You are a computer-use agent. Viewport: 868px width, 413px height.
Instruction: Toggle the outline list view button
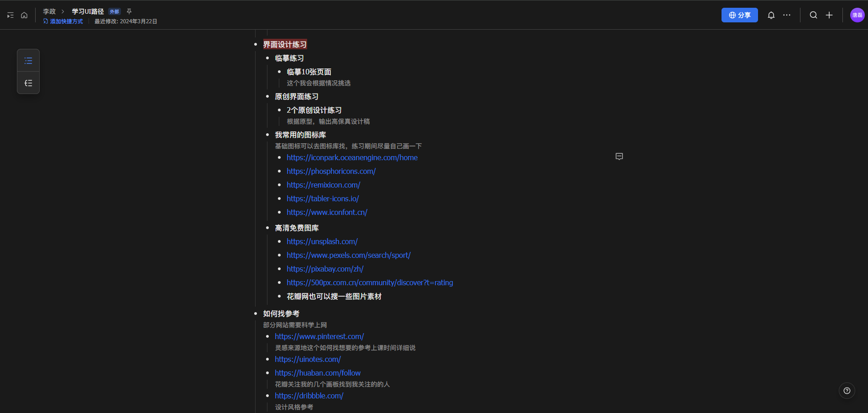tap(28, 61)
